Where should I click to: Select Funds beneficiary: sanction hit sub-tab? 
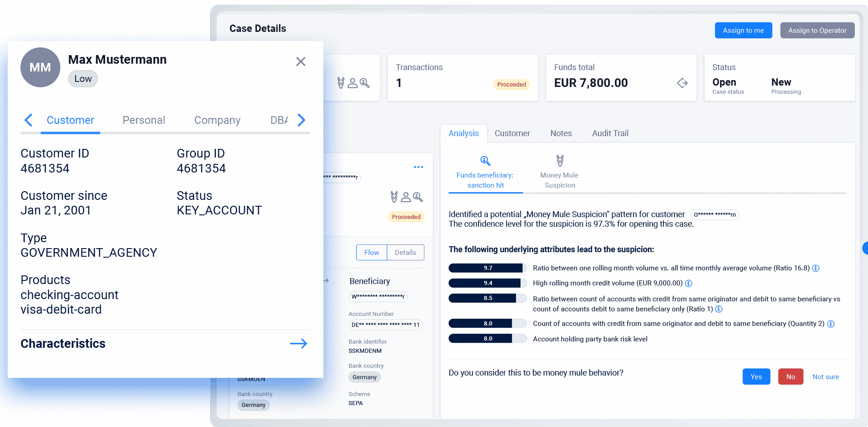(485, 173)
